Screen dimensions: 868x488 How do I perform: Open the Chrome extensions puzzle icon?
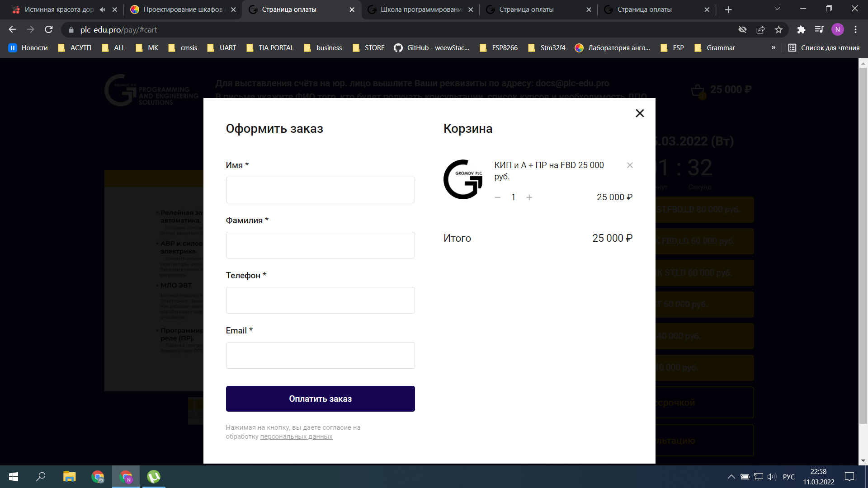point(801,30)
